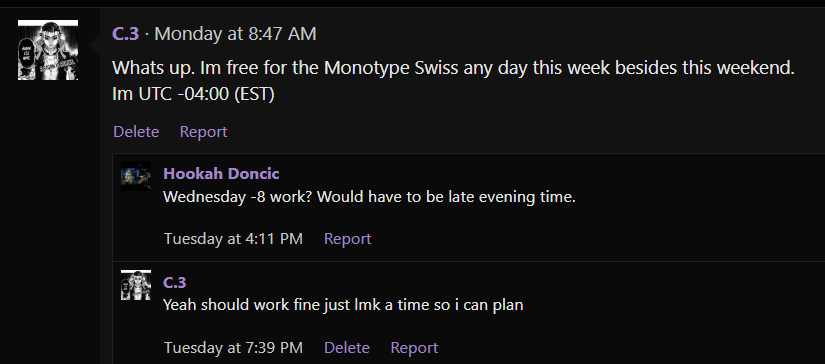Open the 'Monday at 8:47 AM' timestamp
This screenshot has width=825, height=364.
[x=236, y=34]
